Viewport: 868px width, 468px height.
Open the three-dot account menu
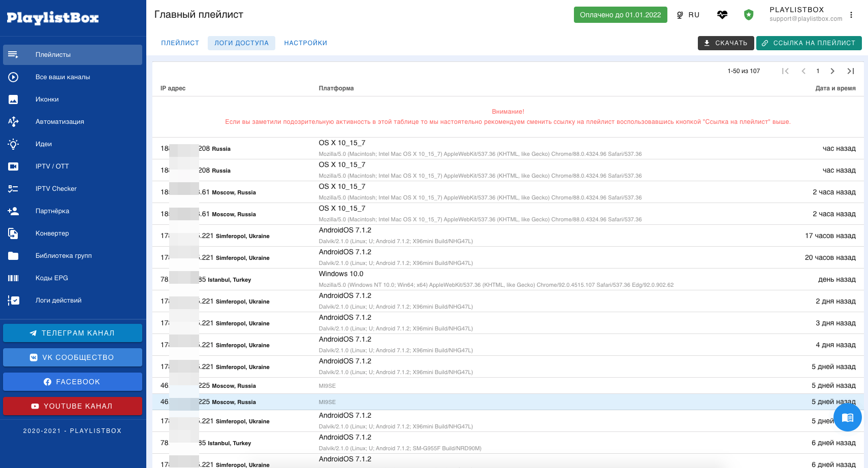pyautogui.click(x=851, y=15)
